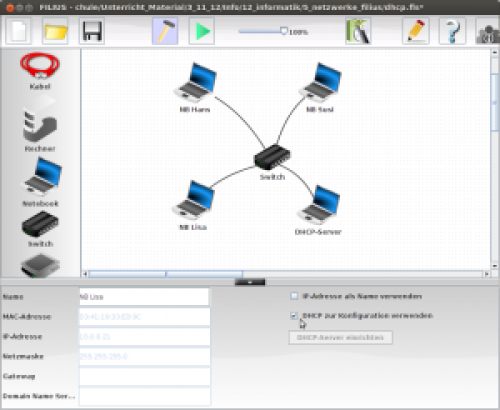
Task: Start simulation mode with green play button
Action: click(x=202, y=31)
